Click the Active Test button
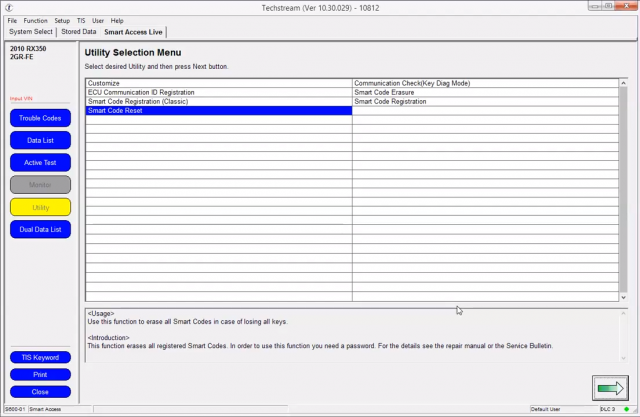Screen dimensions: 640x417 click(x=40, y=162)
